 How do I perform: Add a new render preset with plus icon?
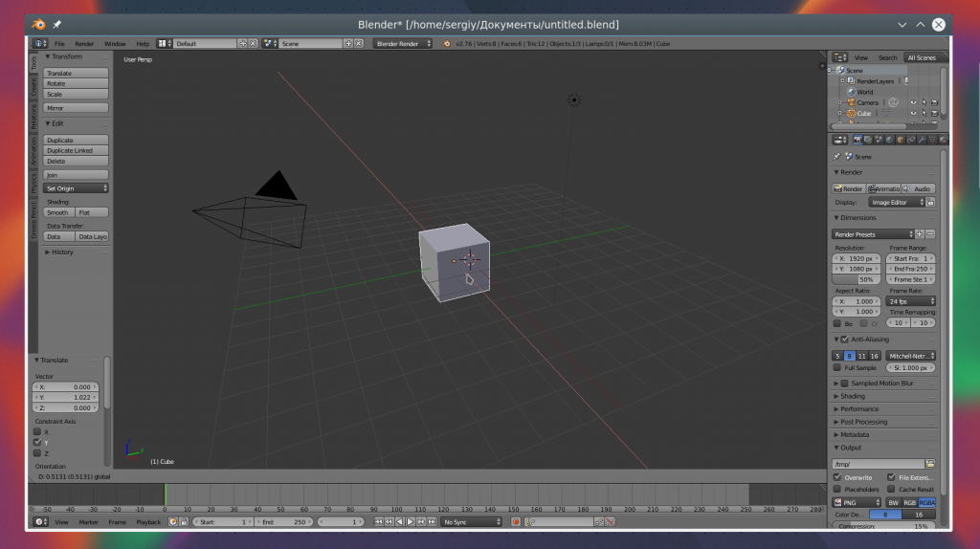920,234
